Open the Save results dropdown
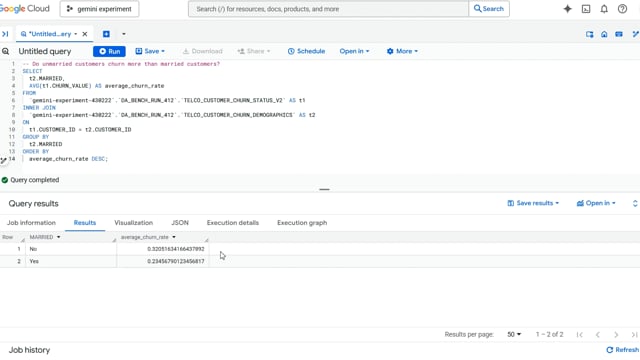The width and height of the screenshot is (640, 360). coord(533,203)
